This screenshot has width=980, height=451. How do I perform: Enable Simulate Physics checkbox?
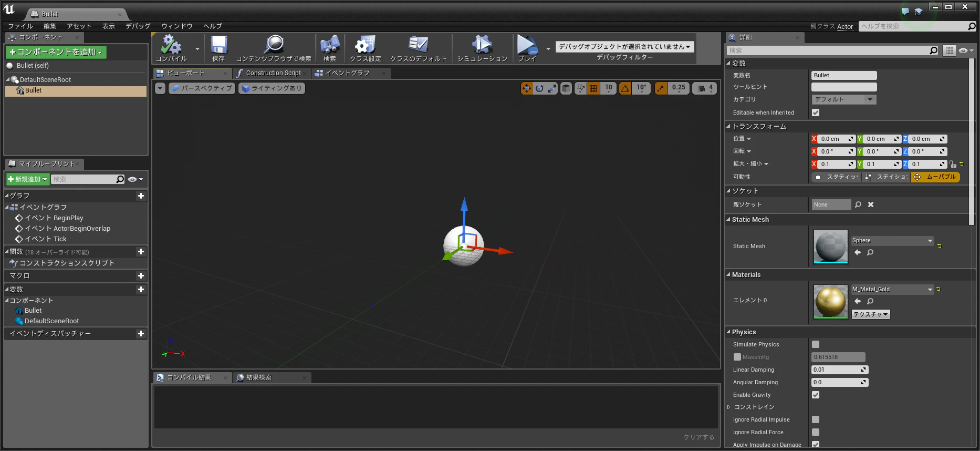[816, 344]
